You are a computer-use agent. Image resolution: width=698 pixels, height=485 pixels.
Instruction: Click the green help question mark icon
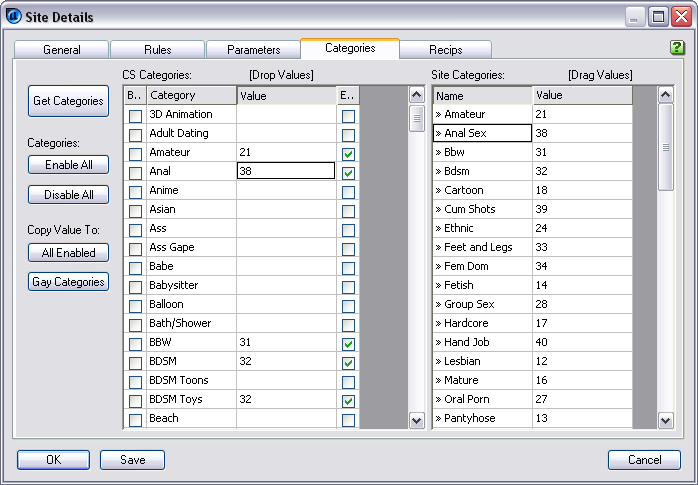pyautogui.click(x=677, y=47)
